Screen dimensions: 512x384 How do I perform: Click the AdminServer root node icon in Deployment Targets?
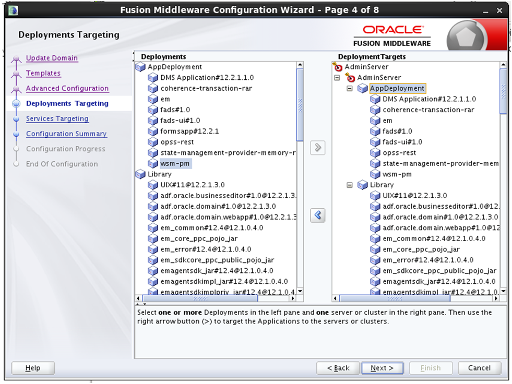pos(337,67)
